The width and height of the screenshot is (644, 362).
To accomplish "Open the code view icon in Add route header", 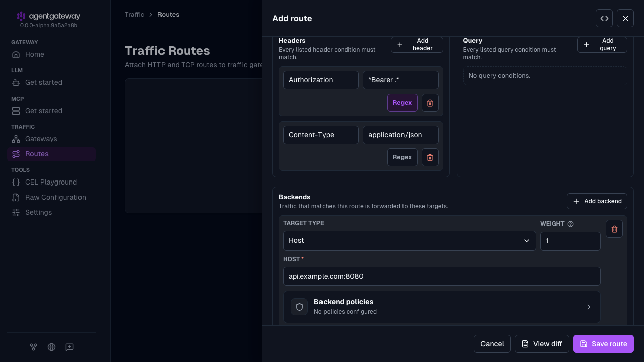I will [604, 18].
